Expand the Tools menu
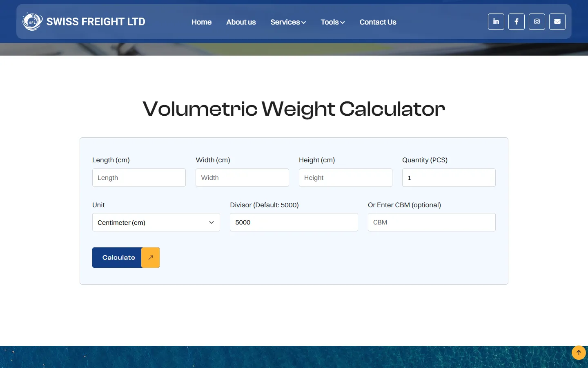 (x=333, y=22)
